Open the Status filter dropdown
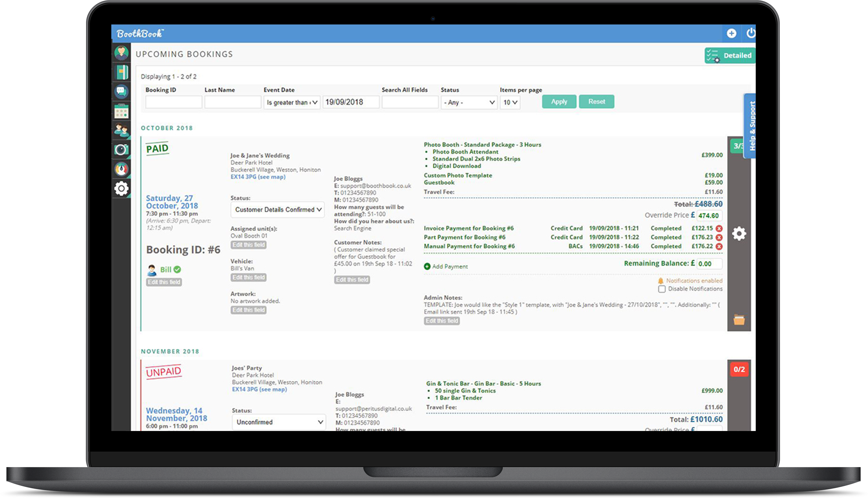The width and height of the screenshot is (868, 498). click(468, 102)
